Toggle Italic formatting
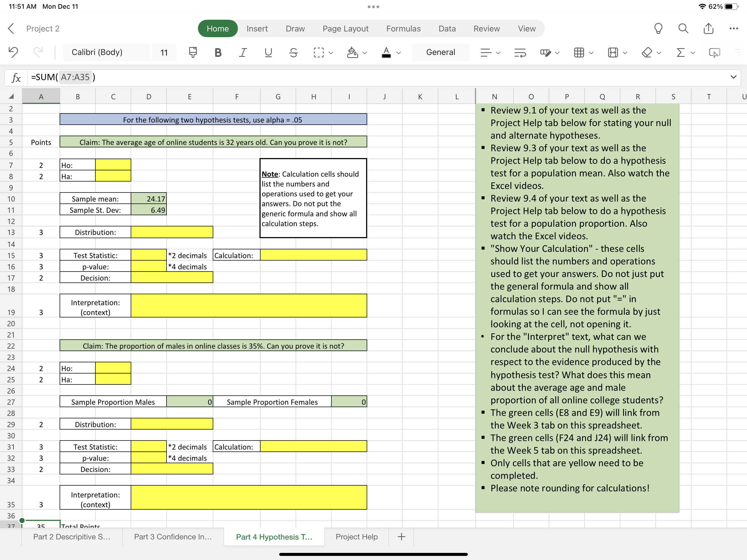The height and width of the screenshot is (560, 747). click(x=243, y=52)
